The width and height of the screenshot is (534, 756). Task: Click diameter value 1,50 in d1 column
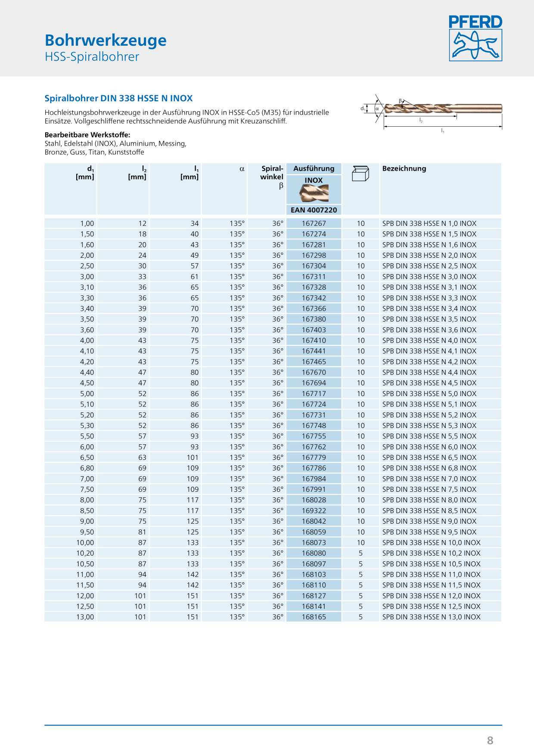coord(87,234)
